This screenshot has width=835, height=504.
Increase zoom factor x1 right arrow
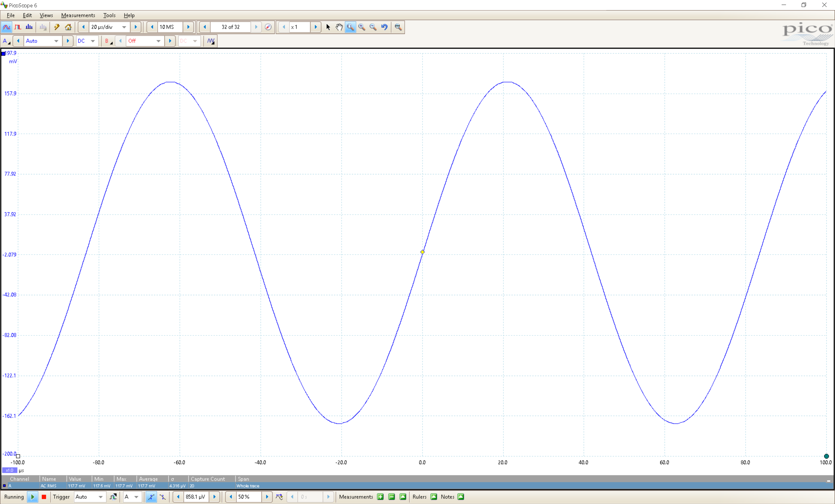316,27
